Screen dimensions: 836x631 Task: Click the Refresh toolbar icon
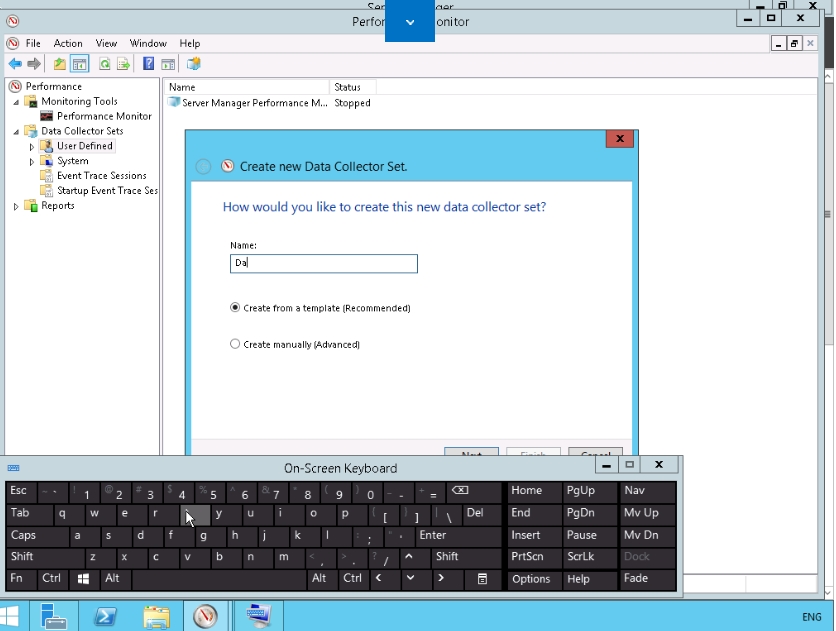coord(104,64)
